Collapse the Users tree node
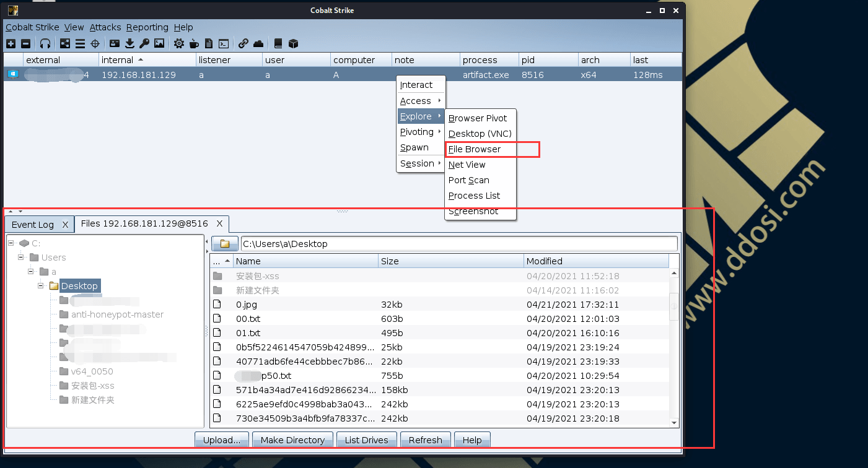868x468 pixels. pyautogui.click(x=22, y=258)
